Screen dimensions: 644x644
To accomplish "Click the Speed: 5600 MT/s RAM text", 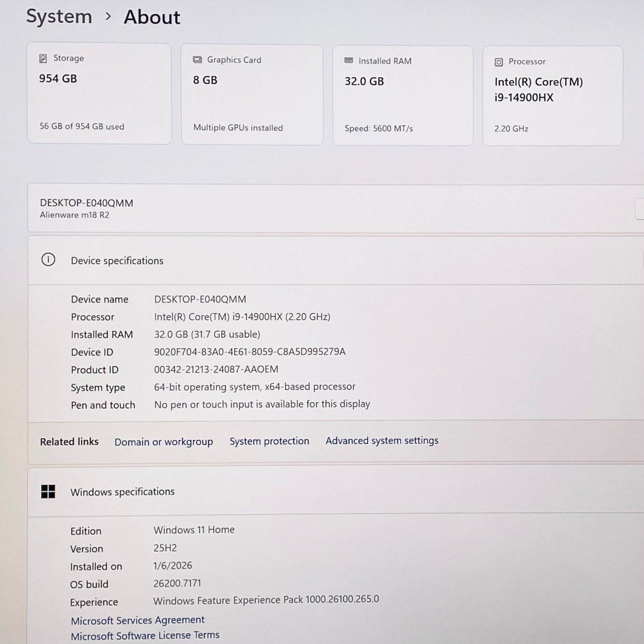I will click(378, 128).
